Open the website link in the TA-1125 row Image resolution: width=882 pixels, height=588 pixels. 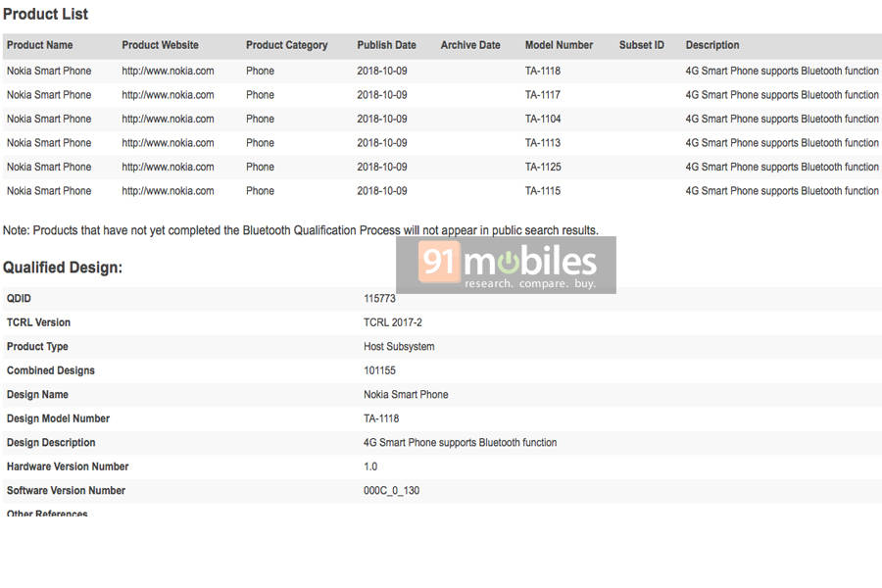tap(168, 167)
